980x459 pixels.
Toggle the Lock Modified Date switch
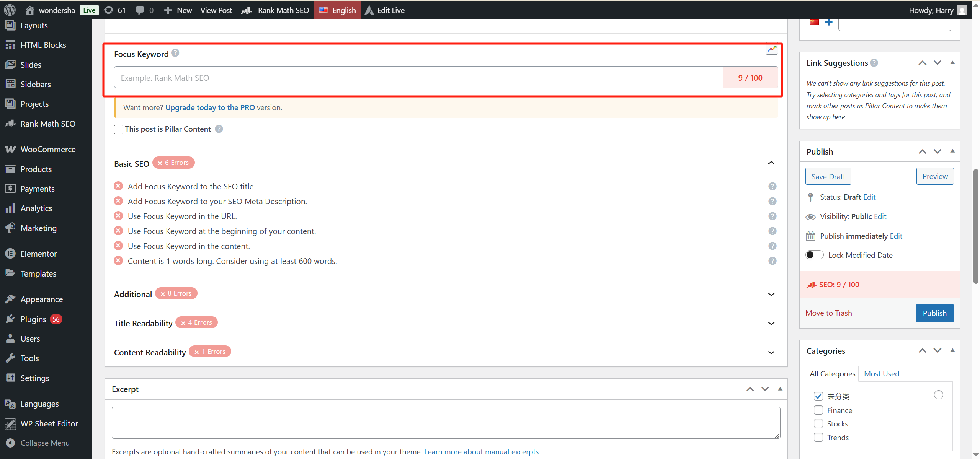click(x=814, y=255)
